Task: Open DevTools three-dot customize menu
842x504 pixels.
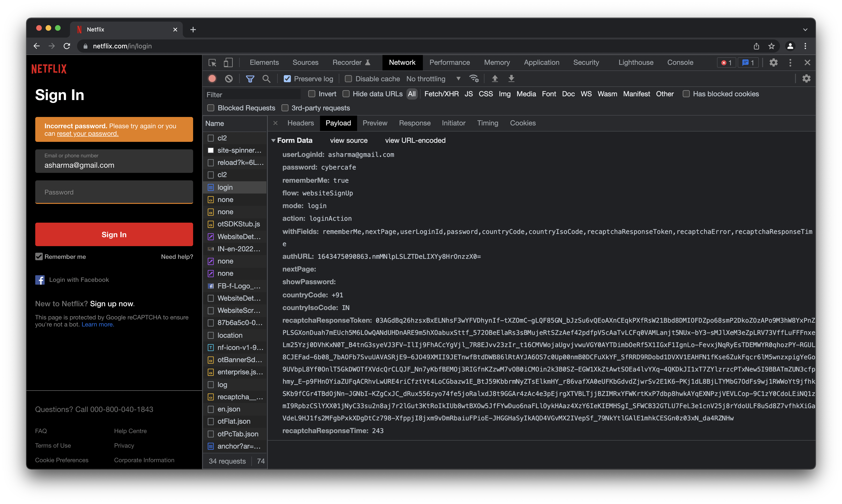Action: [x=790, y=62]
